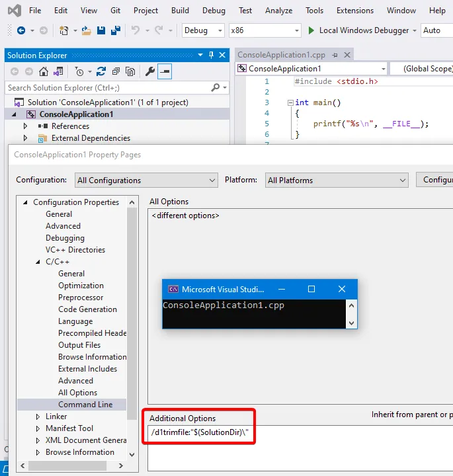
Task: Close the ConsoleApplication1.cpp editor tab
Action: click(x=347, y=55)
